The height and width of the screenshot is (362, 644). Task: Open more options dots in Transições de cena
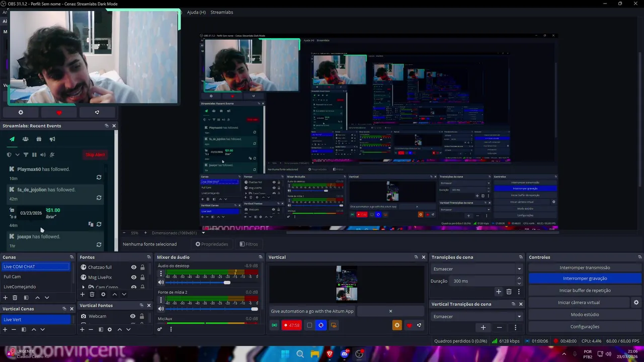coord(519,292)
